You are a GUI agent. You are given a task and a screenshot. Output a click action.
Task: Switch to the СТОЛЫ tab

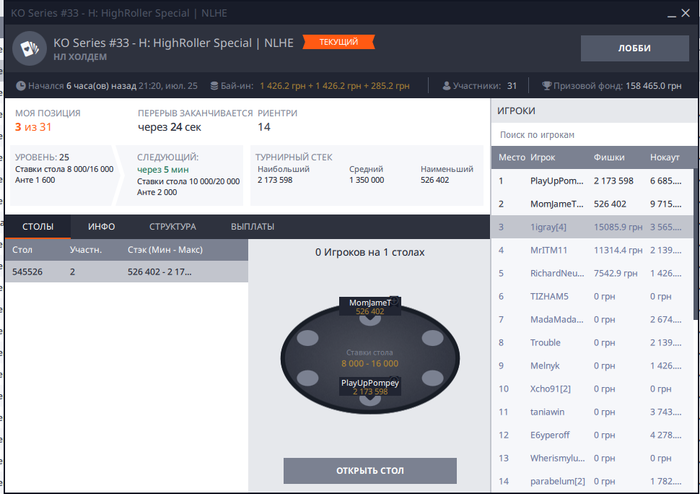click(38, 227)
